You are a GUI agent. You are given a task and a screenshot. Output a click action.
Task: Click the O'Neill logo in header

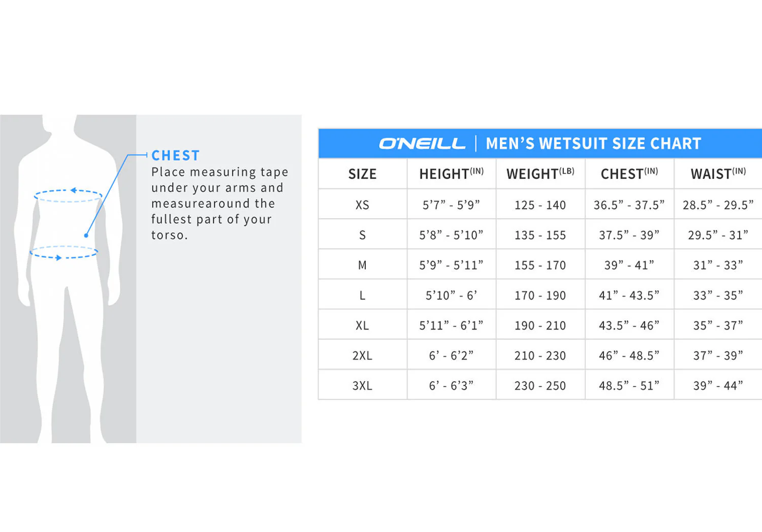point(422,144)
